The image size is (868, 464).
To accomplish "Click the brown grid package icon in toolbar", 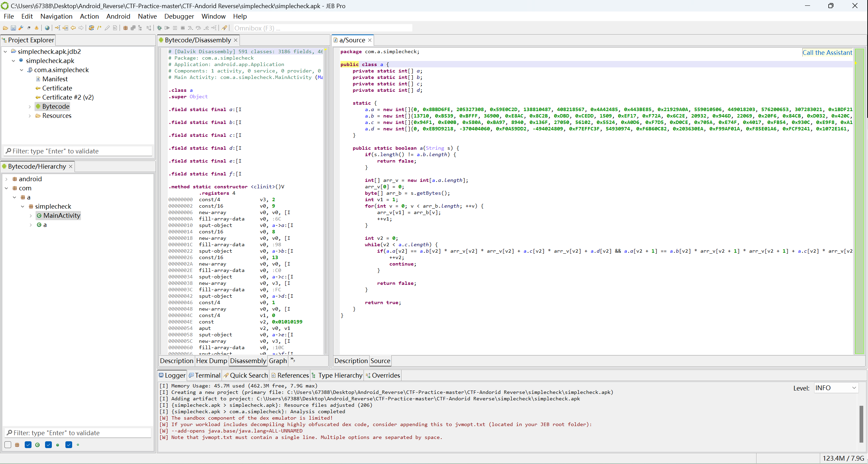I will [125, 28].
